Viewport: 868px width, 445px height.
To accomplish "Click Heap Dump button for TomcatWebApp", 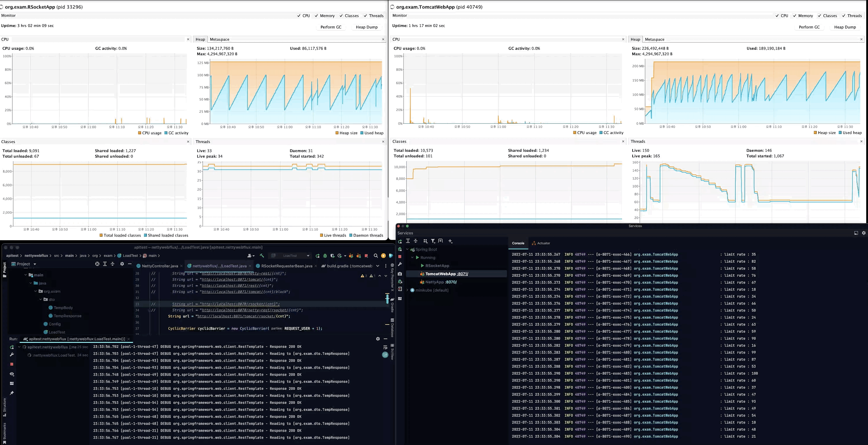I will click(845, 27).
